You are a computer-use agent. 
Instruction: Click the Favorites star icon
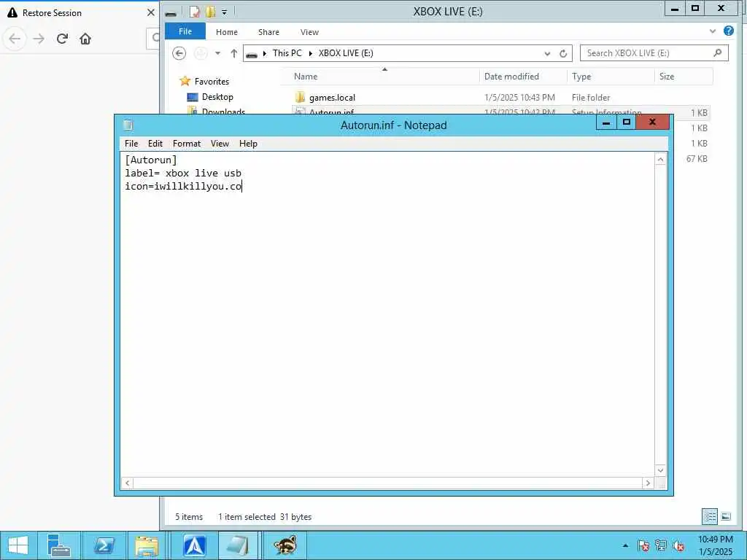pyautogui.click(x=185, y=81)
